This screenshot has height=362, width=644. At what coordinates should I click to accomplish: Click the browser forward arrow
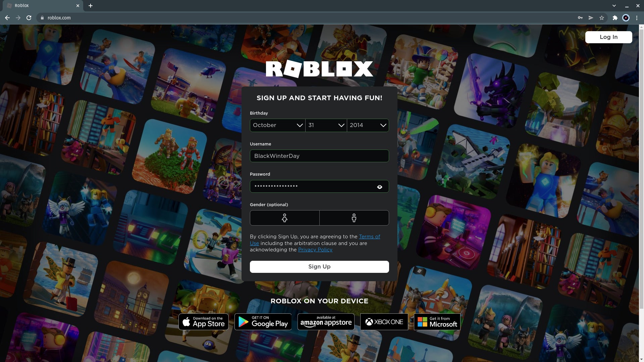coord(18,18)
